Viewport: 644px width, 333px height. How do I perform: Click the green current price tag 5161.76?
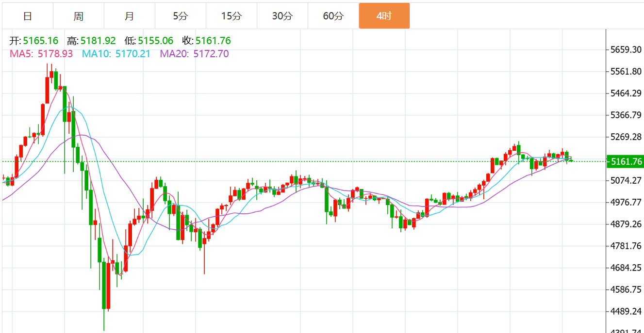(627, 161)
